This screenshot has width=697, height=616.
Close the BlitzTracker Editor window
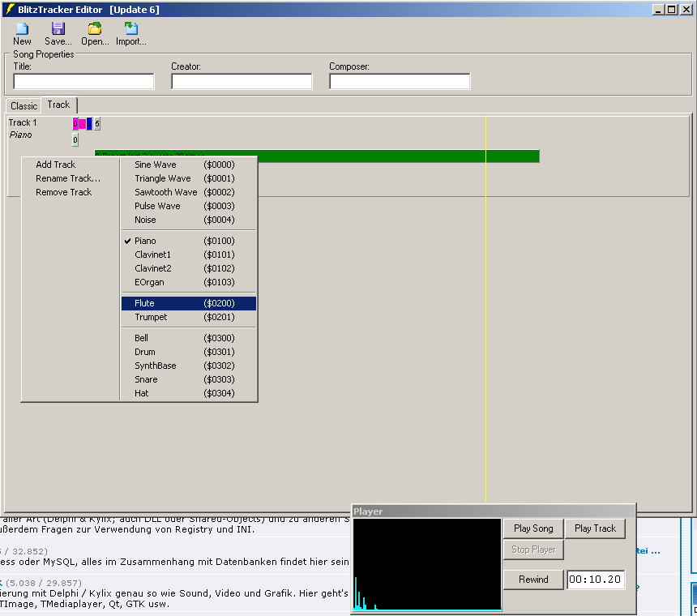pyautogui.click(x=686, y=10)
